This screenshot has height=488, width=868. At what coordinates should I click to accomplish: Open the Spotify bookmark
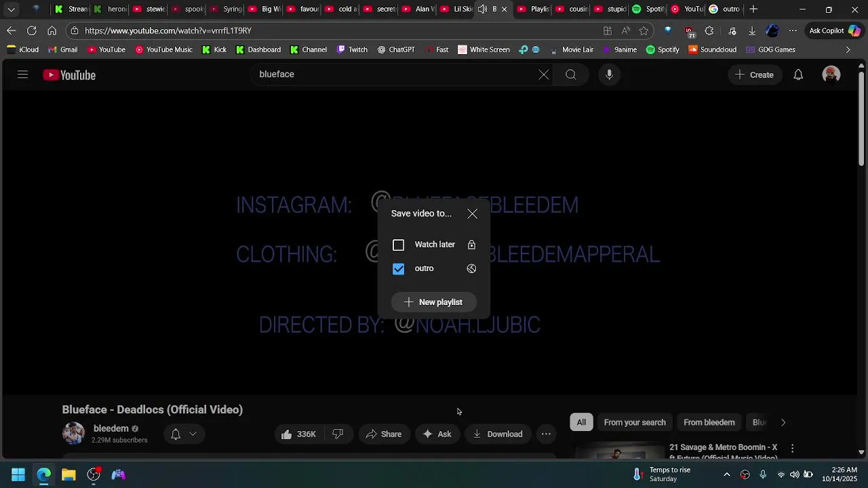663,49
